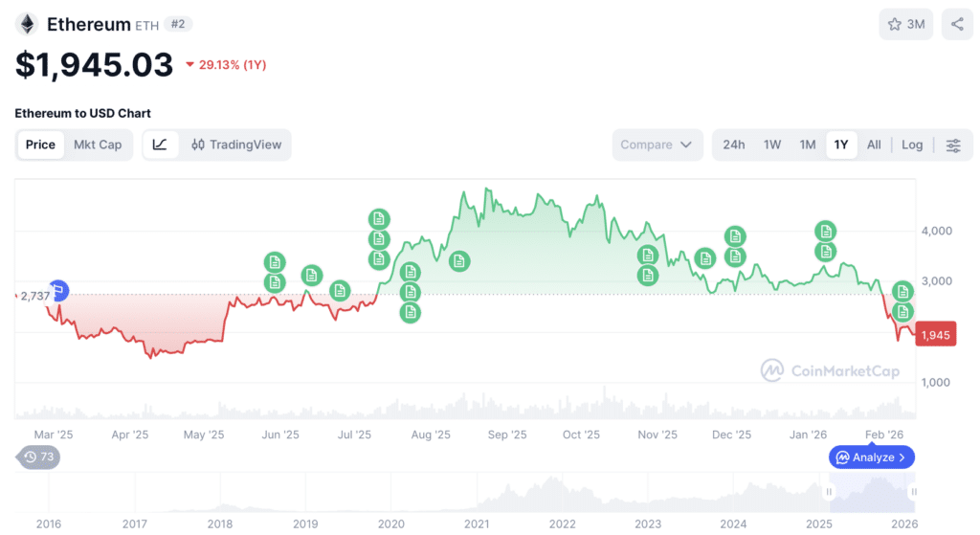Show the All time chart range
The image size is (980, 535).
874,145
